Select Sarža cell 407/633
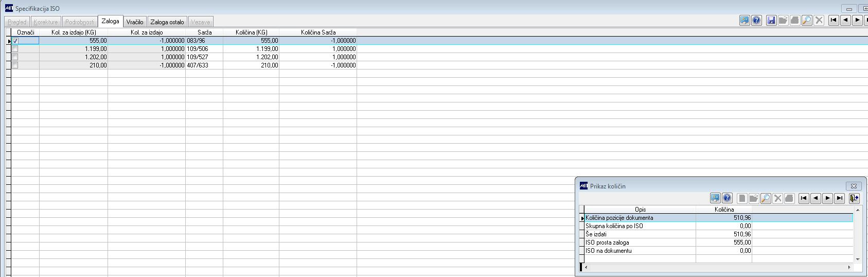The height and width of the screenshot is (277, 868). [204, 65]
